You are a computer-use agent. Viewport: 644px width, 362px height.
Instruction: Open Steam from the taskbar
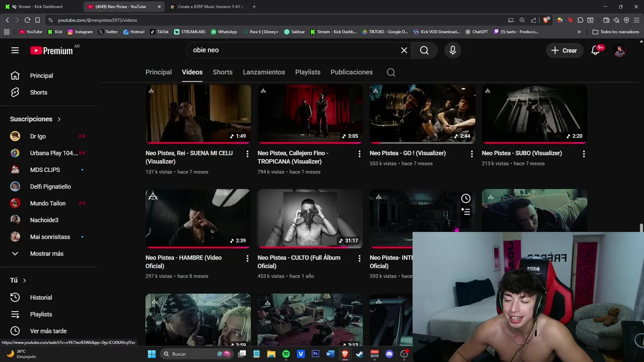point(360,354)
